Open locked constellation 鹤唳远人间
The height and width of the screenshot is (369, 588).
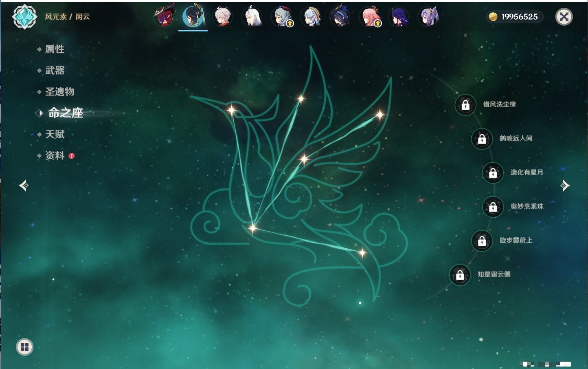pos(482,139)
